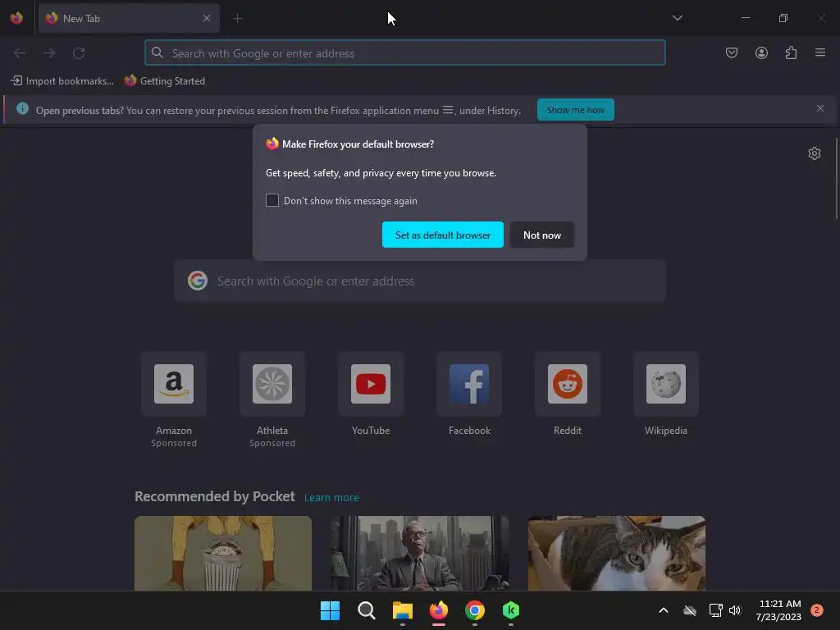This screenshot has width=840, height=630.
Task: Open the green K app in taskbar
Action: click(511, 610)
